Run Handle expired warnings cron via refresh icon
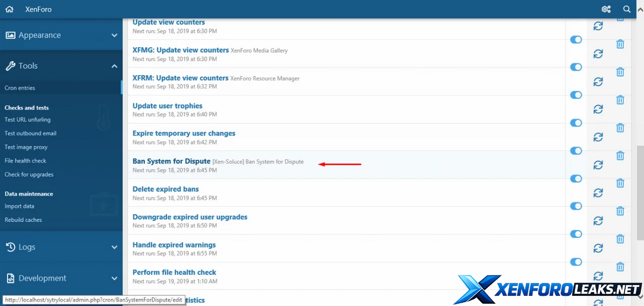Screen dimensions: 644x306 tap(598, 248)
